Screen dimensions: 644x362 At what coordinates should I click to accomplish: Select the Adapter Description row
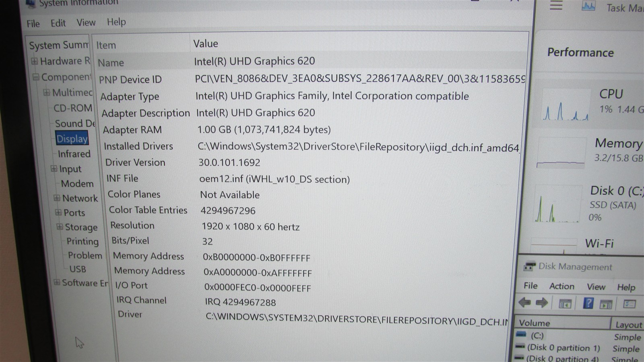point(312,113)
